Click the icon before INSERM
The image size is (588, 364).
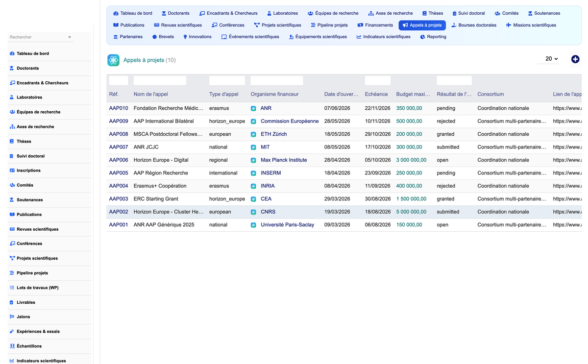tap(253, 173)
